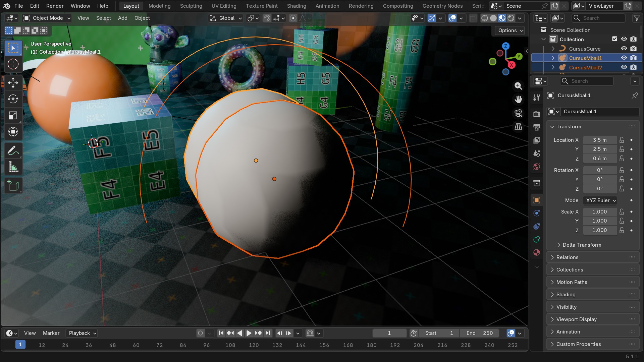This screenshot has width=644, height=362.
Task: Open the viewport Add menu
Action: 122,18
